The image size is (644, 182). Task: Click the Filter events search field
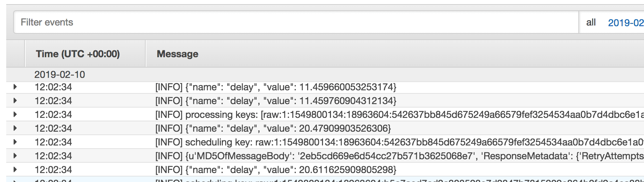(x=296, y=22)
